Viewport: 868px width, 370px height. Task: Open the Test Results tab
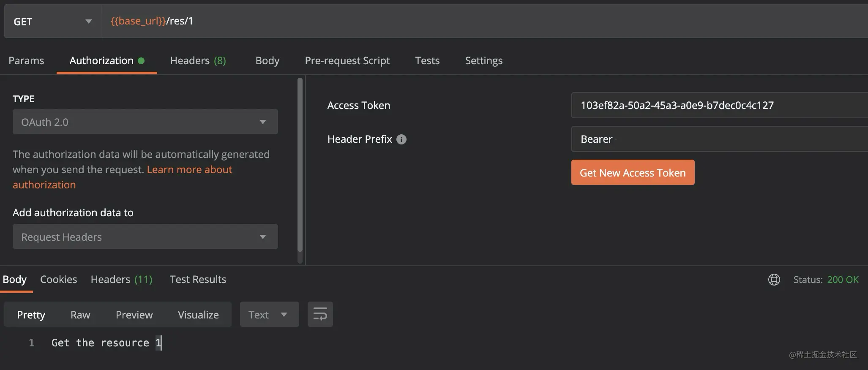198,280
